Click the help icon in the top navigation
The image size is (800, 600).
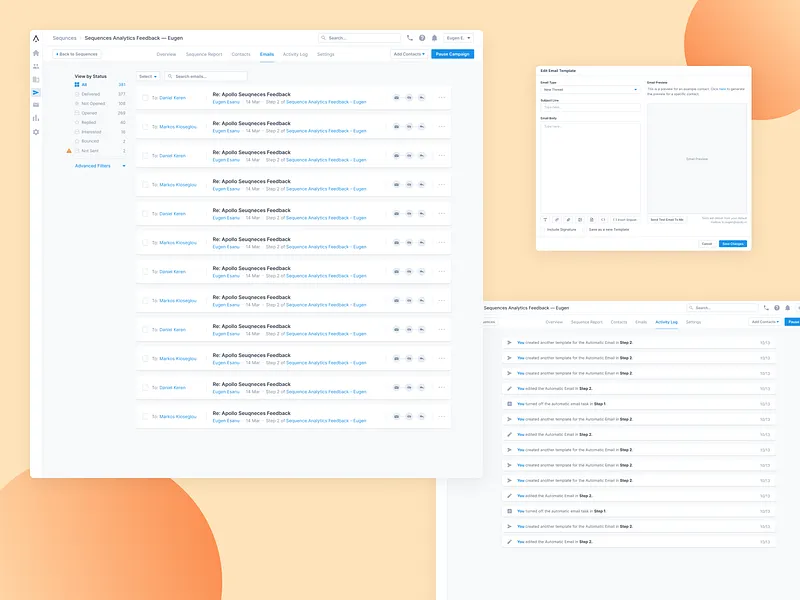421,37
